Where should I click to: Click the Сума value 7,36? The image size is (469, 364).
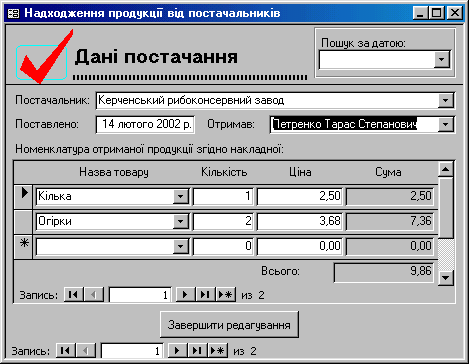point(390,221)
